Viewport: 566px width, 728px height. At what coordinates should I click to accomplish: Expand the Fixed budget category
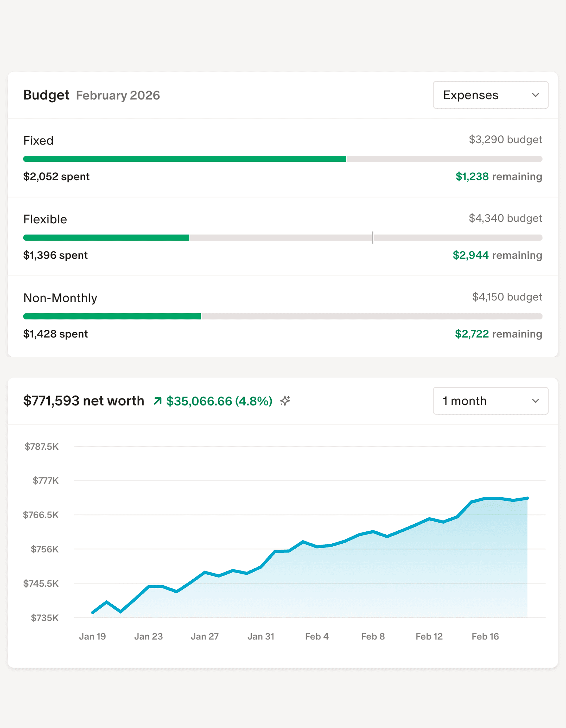tap(38, 140)
